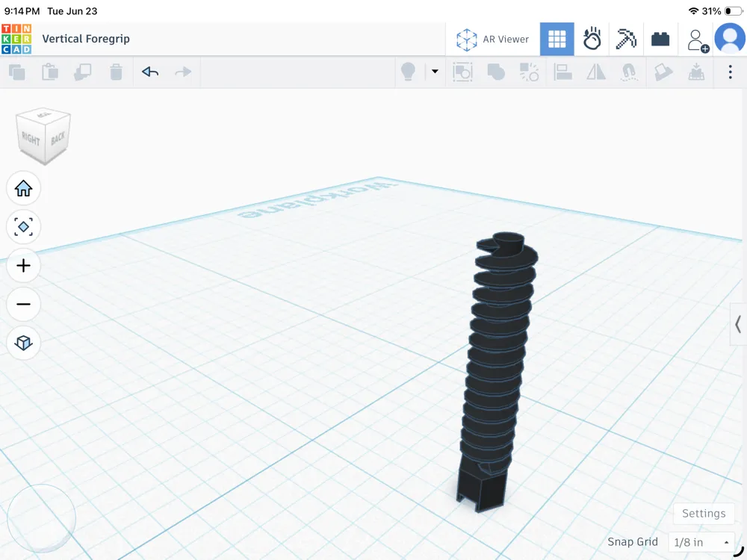Open workplane Settings

point(704,514)
